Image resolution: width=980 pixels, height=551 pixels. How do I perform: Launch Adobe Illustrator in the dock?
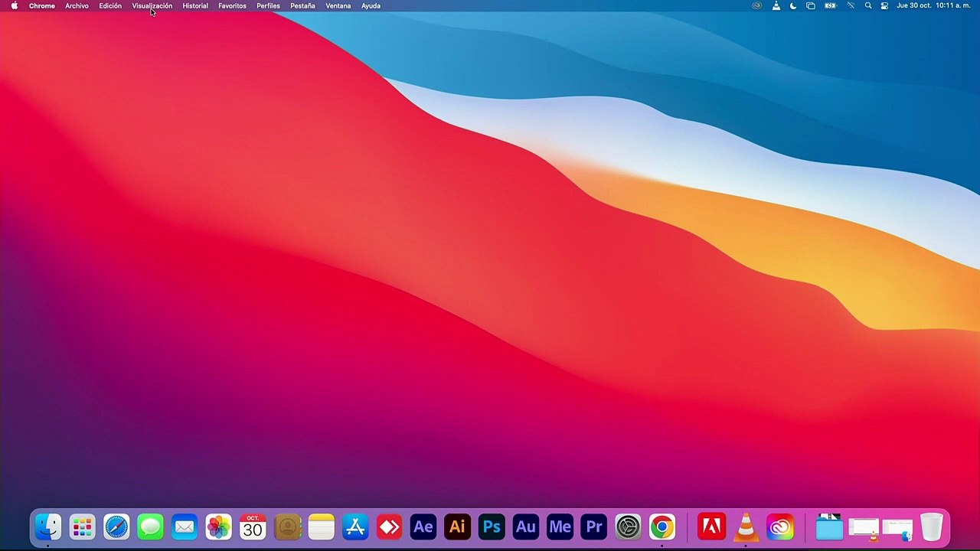(x=457, y=527)
